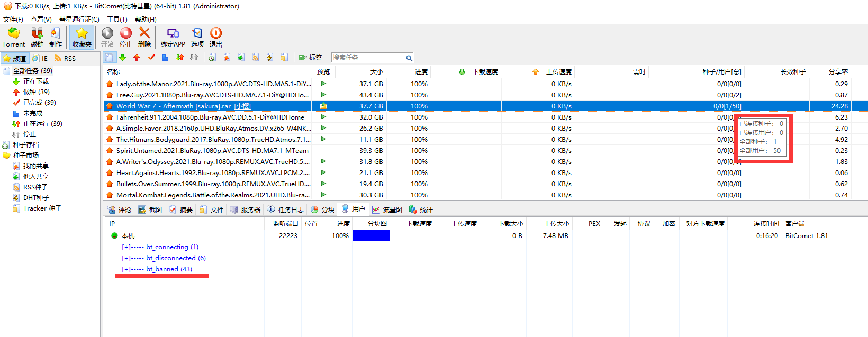This screenshot has width=868, height=337.
Task: Open Tracker 种子 in the sidebar
Action: click(x=42, y=208)
